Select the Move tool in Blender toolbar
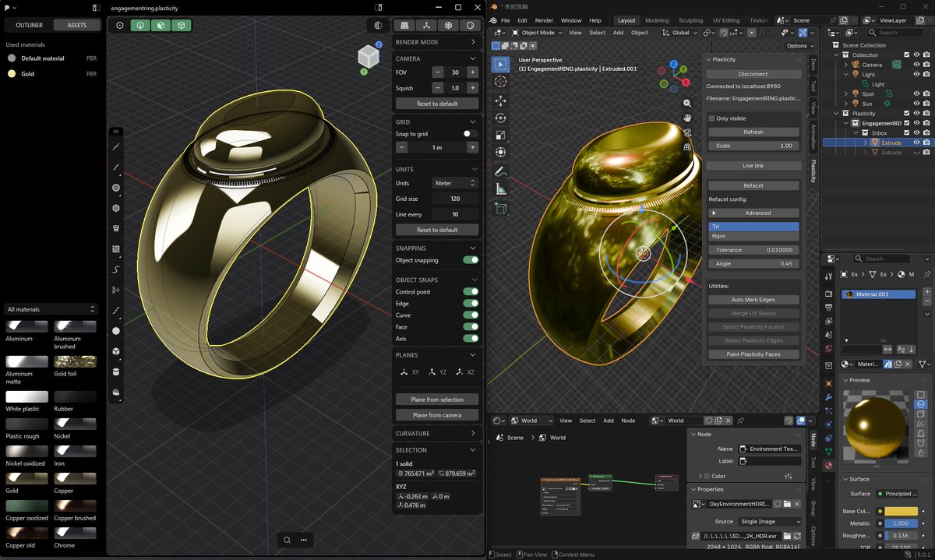This screenshot has width=935, height=560. 500,100
